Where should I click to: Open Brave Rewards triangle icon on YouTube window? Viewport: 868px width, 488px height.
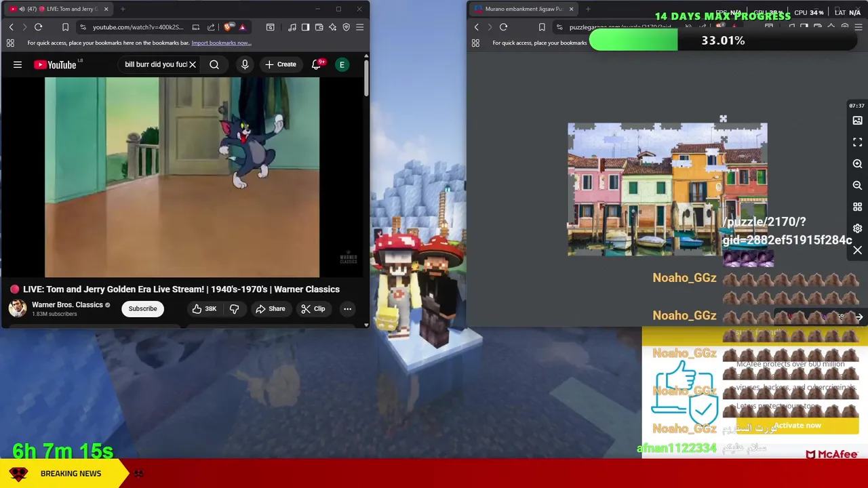242,27
